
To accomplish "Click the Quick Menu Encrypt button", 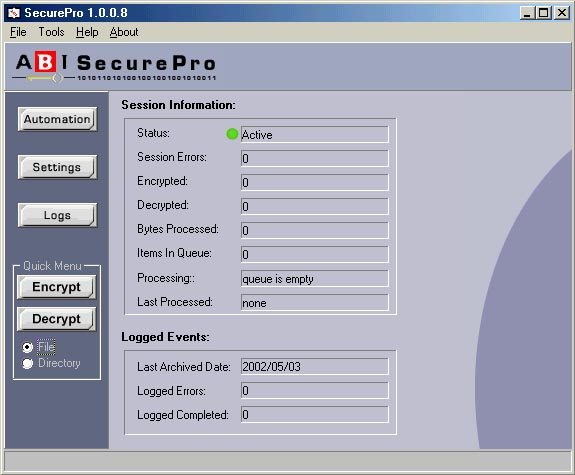I will point(56,287).
